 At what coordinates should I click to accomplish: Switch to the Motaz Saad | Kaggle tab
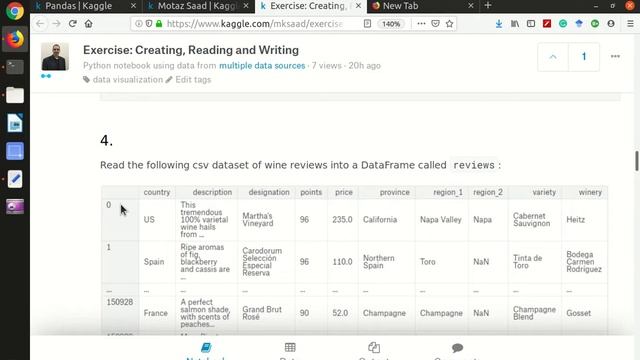(198, 6)
